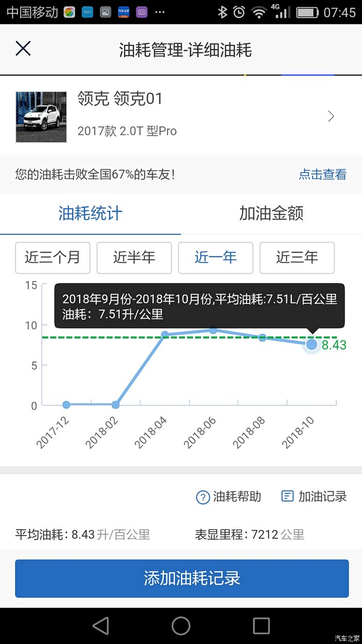Select the 近三年 time range
The width and height of the screenshot is (362, 644).
(297, 257)
